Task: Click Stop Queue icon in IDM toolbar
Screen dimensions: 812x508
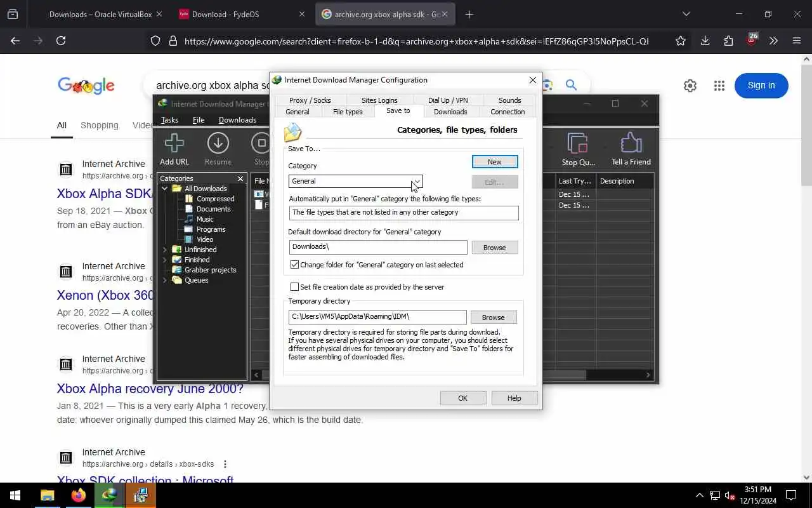Action: coord(577,144)
